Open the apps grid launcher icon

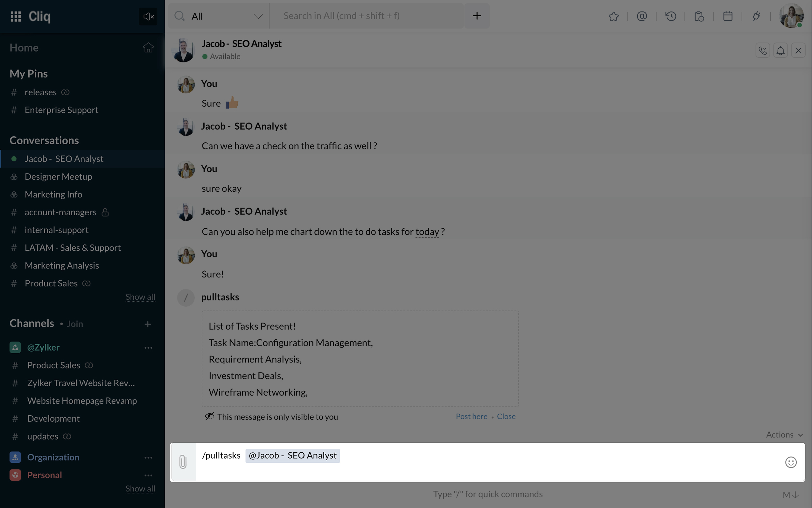coord(16,16)
